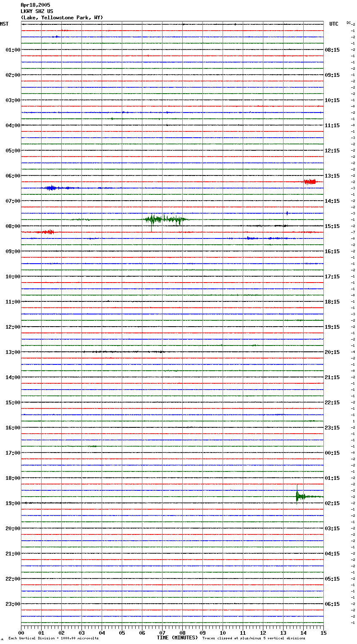Click the LKWY SHZ US station label

pos(37,11)
